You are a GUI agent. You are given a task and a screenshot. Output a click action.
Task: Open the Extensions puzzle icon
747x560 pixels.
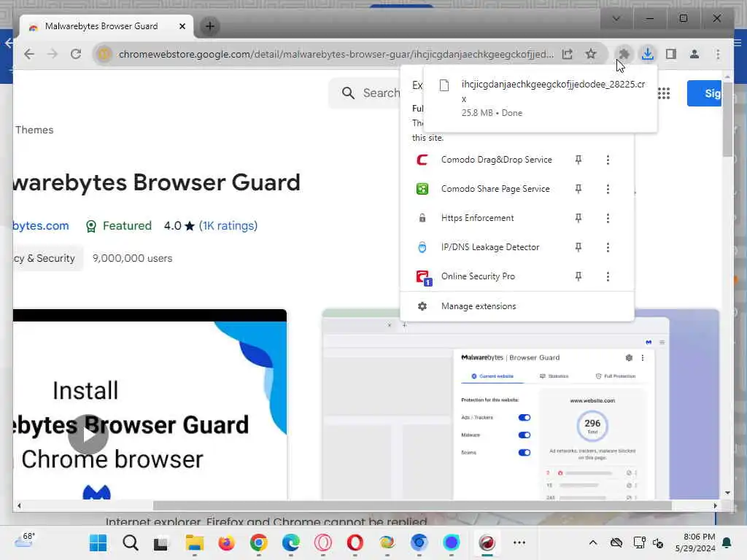tap(624, 54)
